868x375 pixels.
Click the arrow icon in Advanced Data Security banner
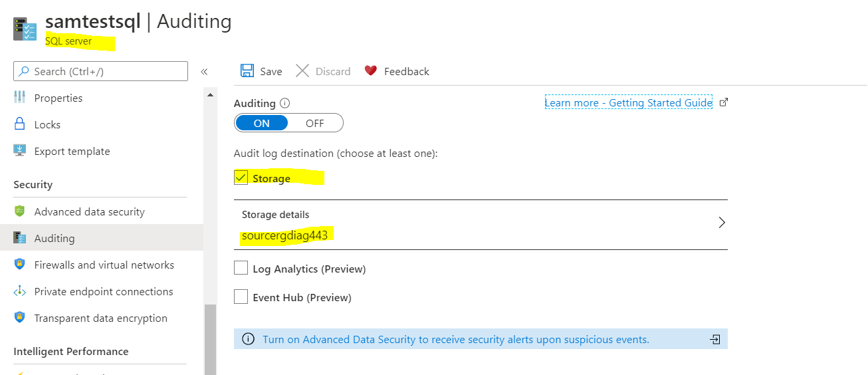[x=715, y=339]
